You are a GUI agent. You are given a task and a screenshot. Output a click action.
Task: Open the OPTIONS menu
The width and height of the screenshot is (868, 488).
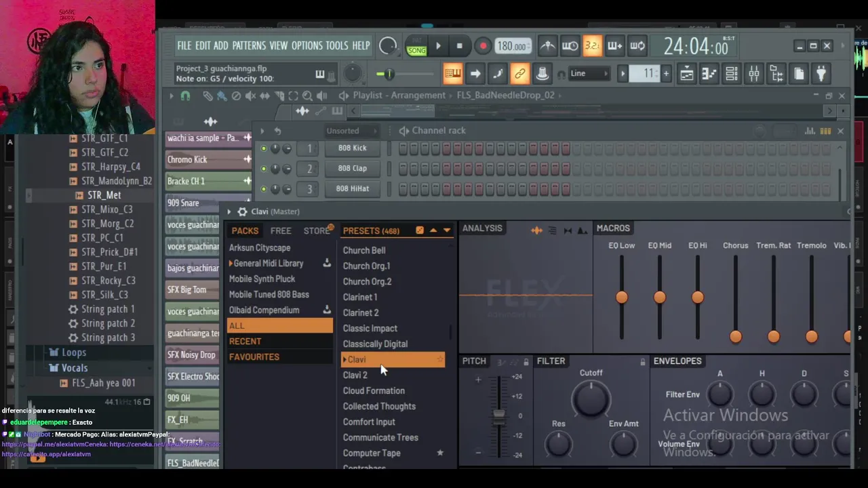[x=307, y=45]
